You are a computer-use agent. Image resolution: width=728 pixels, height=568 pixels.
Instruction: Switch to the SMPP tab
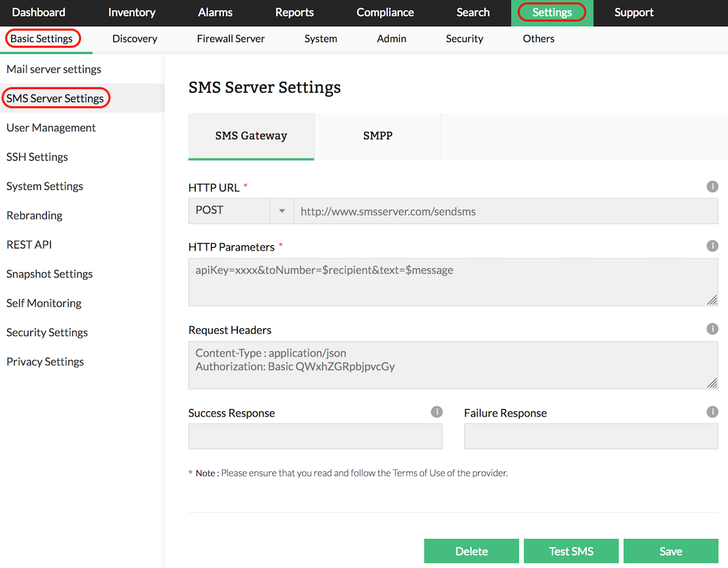[377, 136]
